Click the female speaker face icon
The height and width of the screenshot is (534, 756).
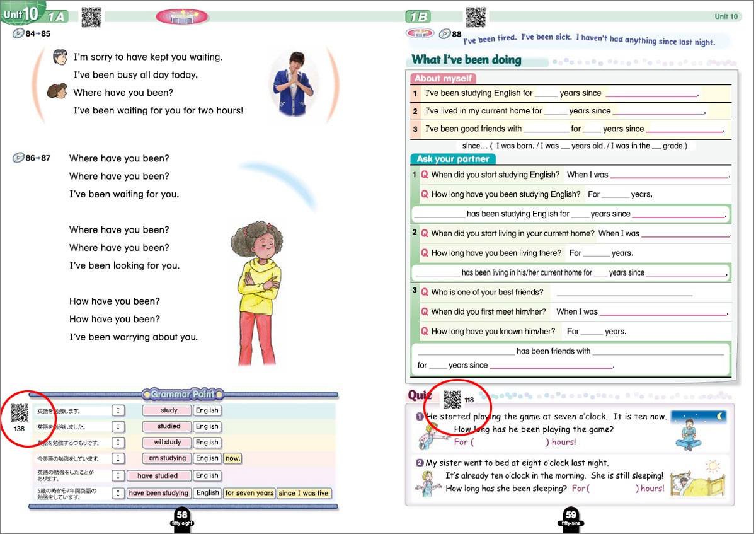[57, 91]
